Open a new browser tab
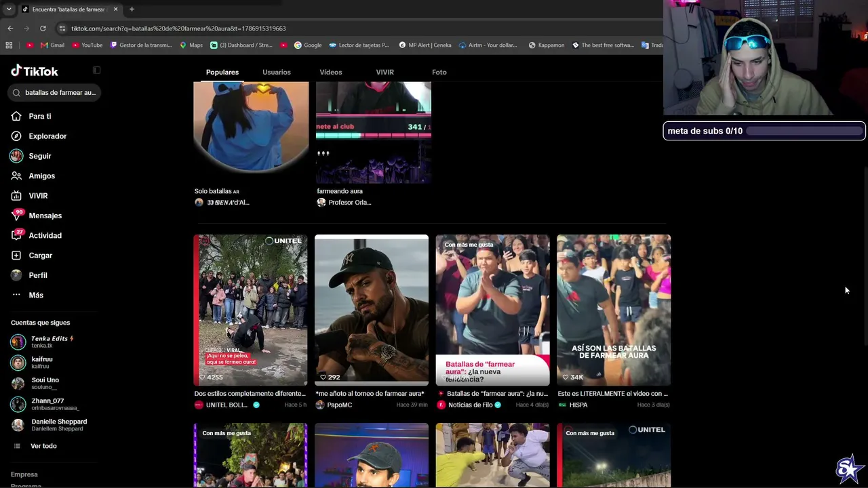 [132, 9]
